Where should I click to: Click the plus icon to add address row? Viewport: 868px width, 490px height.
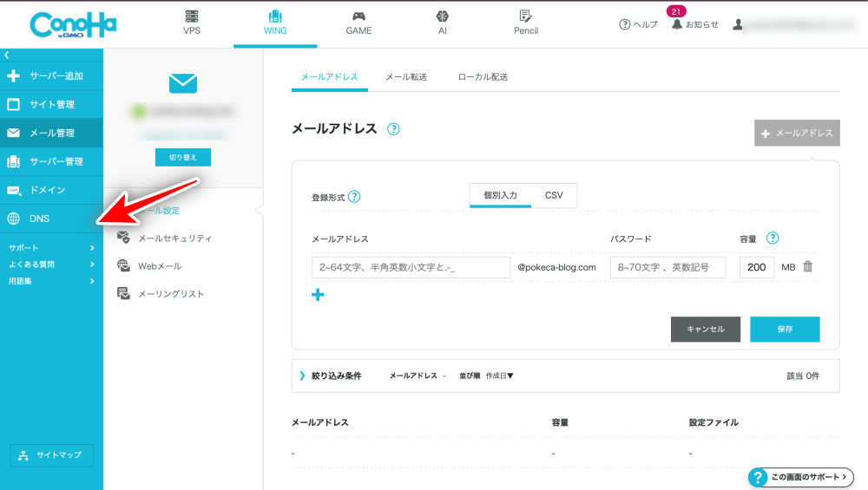pyautogui.click(x=318, y=295)
